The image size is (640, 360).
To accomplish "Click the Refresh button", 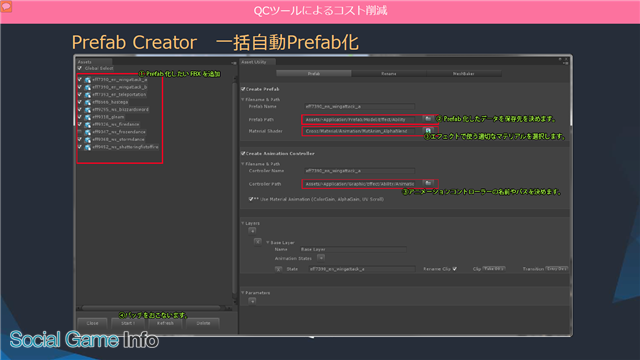I will click(165, 323).
